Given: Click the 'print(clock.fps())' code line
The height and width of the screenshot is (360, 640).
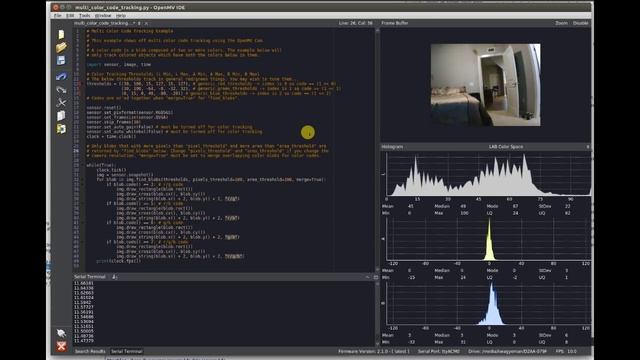Looking at the screenshot, I should pos(118,261).
